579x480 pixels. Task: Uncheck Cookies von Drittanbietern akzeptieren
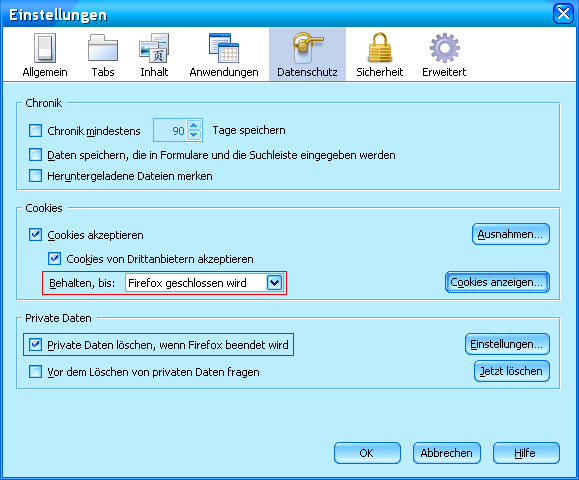pos(54,258)
